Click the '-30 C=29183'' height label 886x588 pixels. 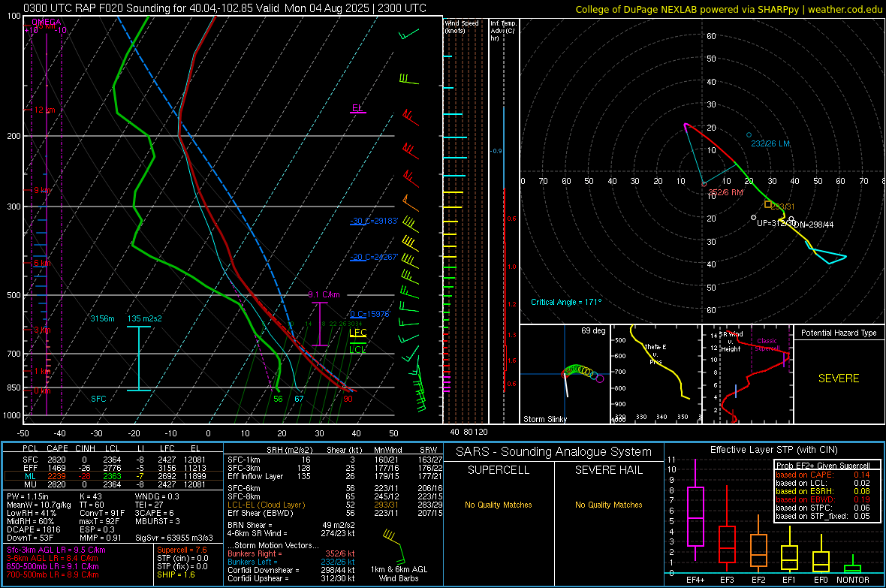click(x=374, y=221)
